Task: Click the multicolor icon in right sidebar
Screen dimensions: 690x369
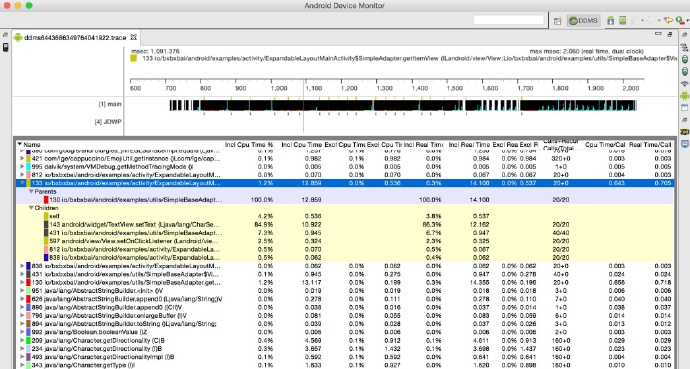Action: tap(684, 132)
